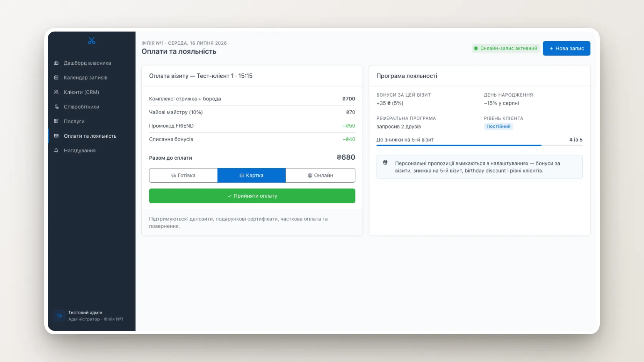644x362 pixels.
Task: Click the Постійний client level badge
Action: [498, 127]
